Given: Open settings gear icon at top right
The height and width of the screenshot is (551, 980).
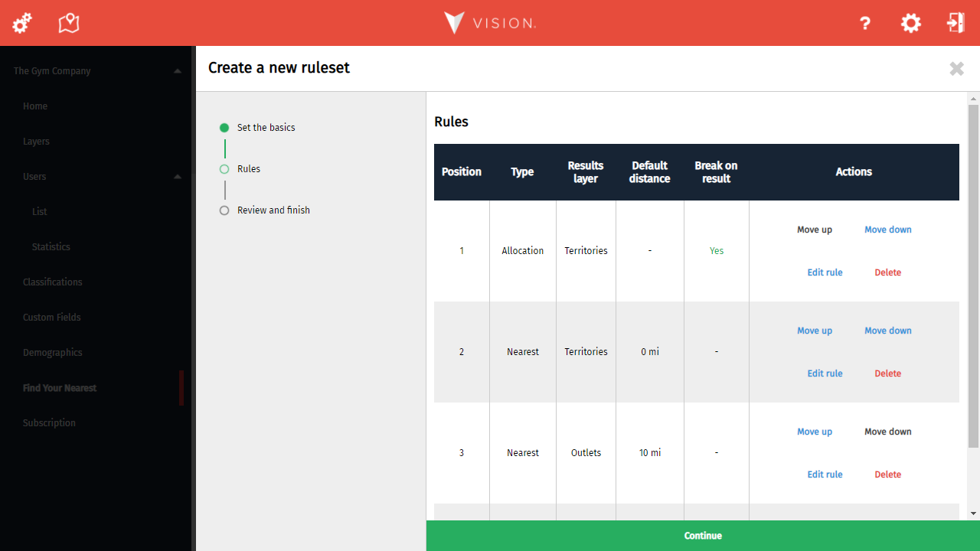Looking at the screenshot, I should [x=910, y=23].
